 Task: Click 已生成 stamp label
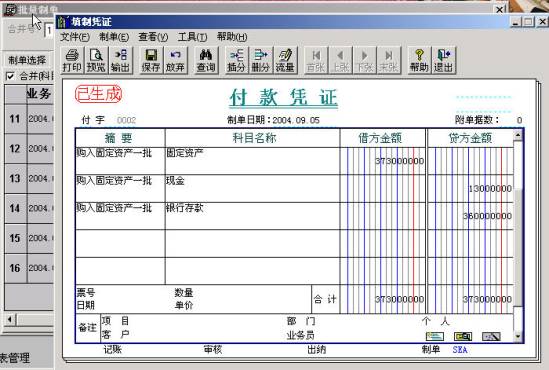pos(98,94)
